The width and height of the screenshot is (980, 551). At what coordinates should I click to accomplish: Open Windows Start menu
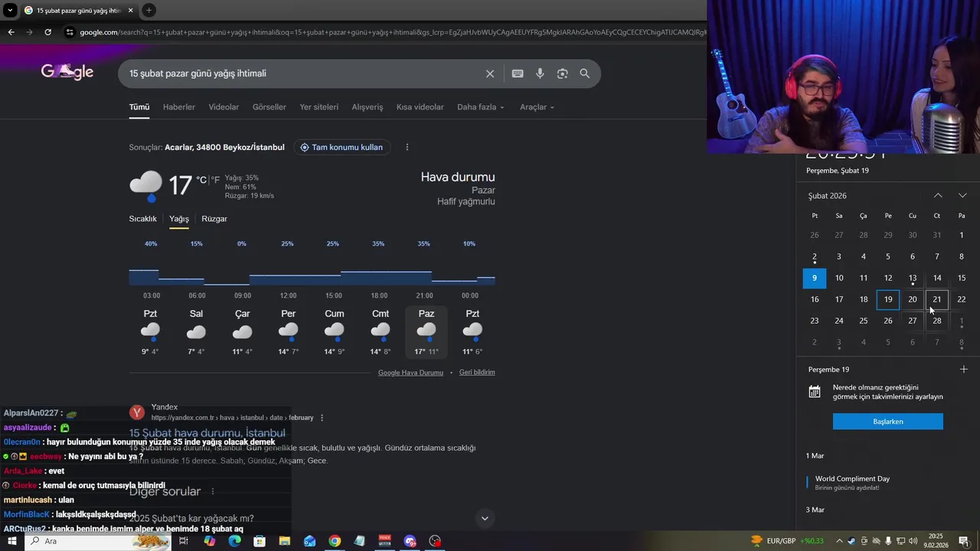[12, 541]
